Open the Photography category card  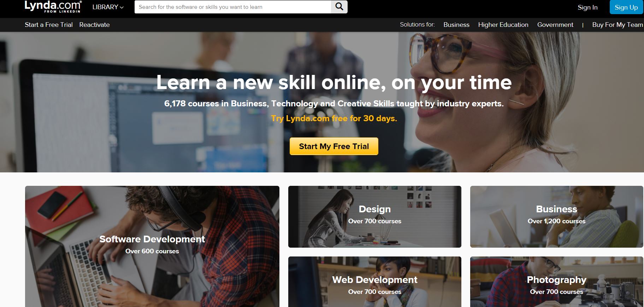coord(556,282)
